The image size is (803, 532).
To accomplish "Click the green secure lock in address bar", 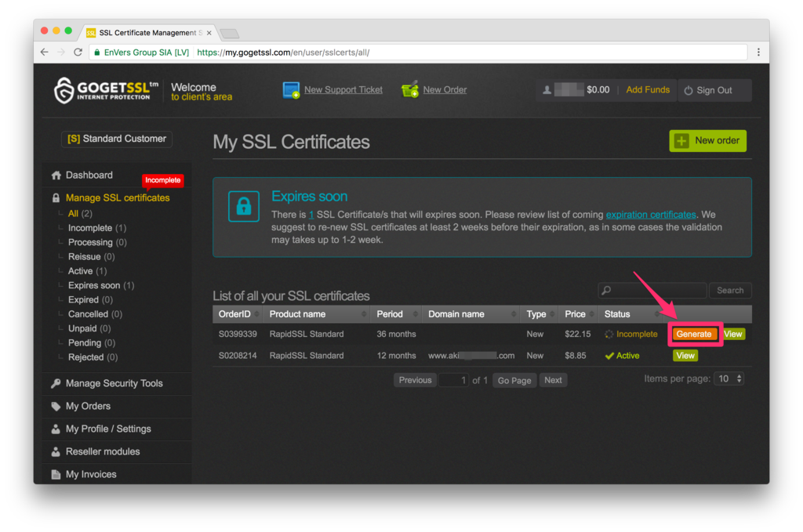I will (x=97, y=52).
